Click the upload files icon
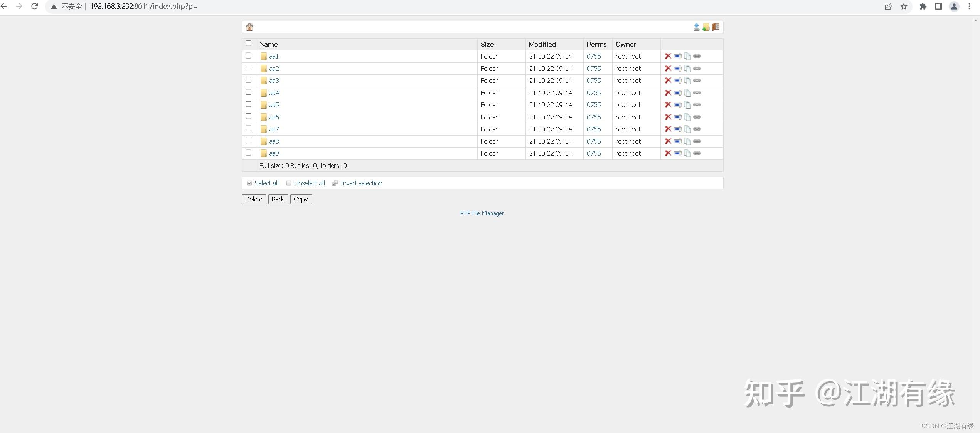This screenshot has height=433, width=980. point(696,27)
